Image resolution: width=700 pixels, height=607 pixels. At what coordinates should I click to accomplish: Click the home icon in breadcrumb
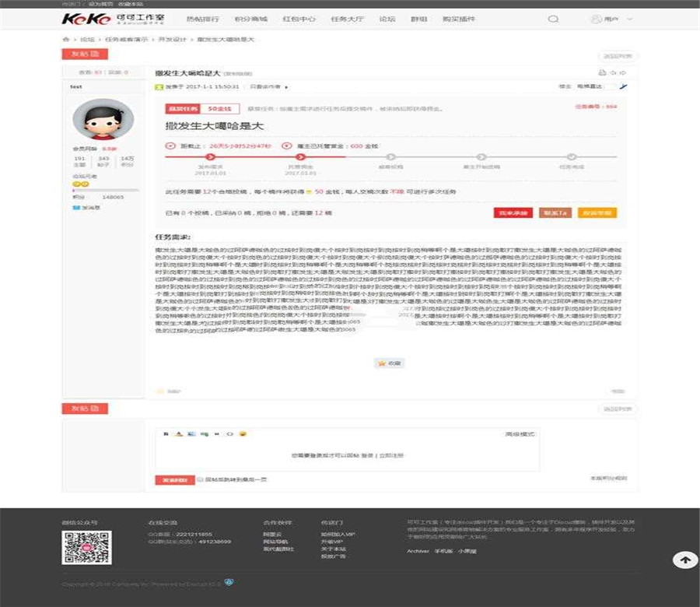pyautogui.click(x=66, y=39)
